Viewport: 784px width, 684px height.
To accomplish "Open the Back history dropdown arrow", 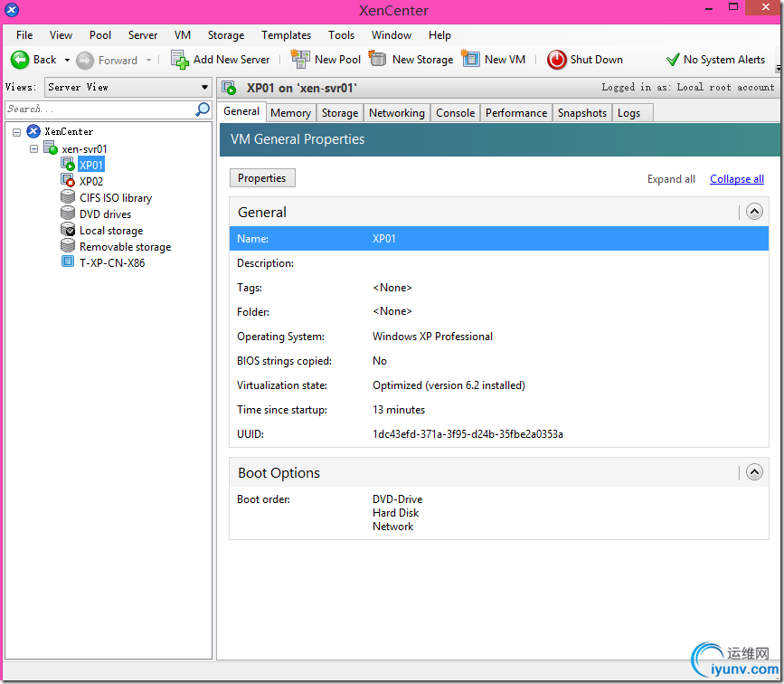I will tap(67, 60).
